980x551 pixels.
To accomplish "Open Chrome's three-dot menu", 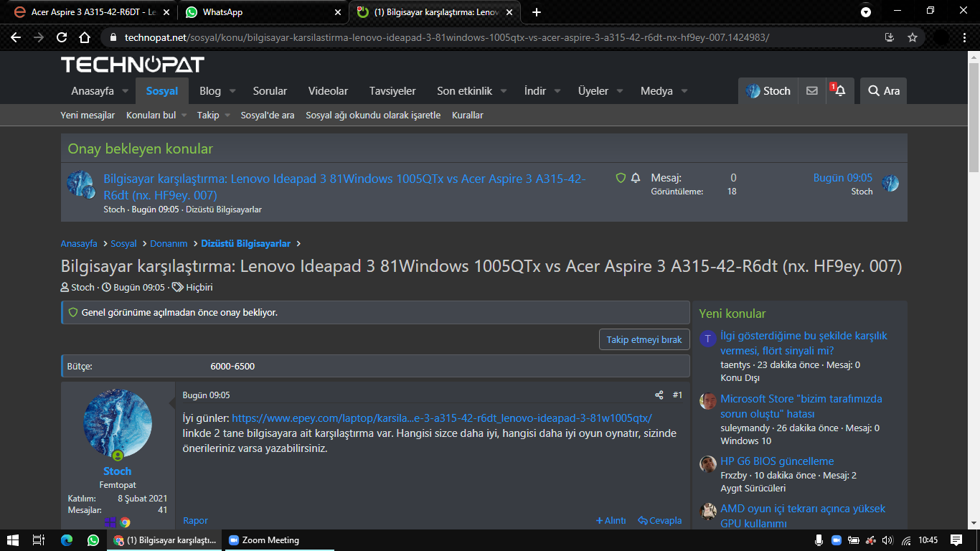I will pos(964,37).
